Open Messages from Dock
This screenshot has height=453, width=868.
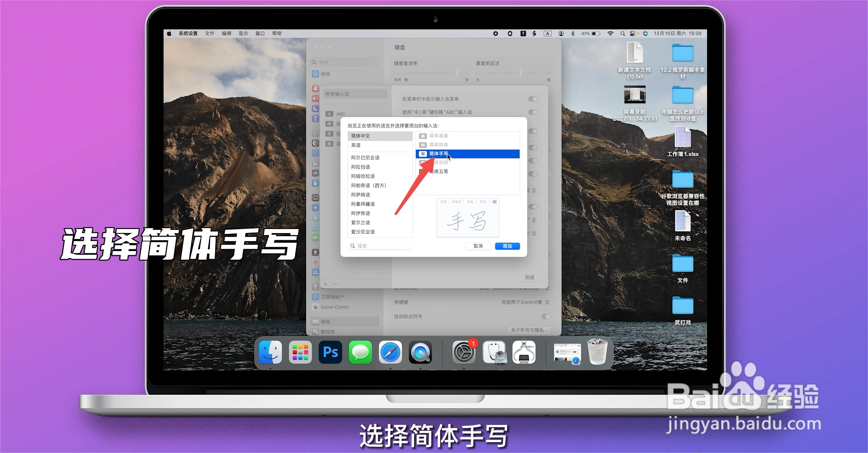[x=360, y=352]
